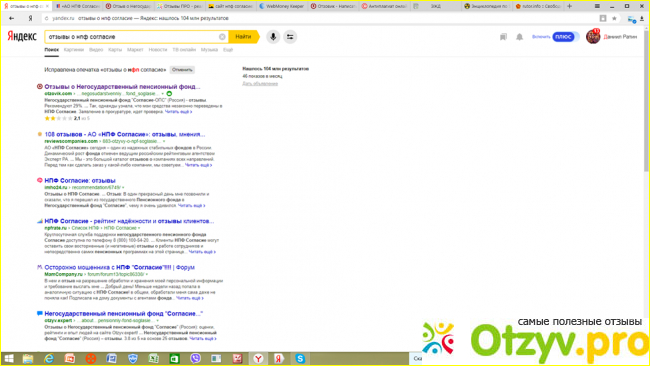Click the yellow Найти search button

point(244,37)
